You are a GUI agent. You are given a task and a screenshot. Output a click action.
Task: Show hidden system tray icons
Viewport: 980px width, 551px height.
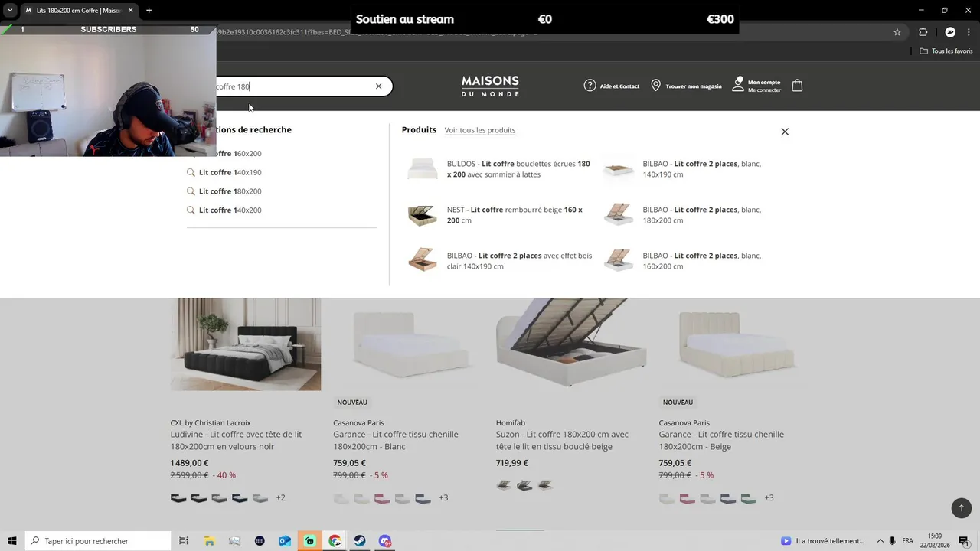click(x=880, y=541)
